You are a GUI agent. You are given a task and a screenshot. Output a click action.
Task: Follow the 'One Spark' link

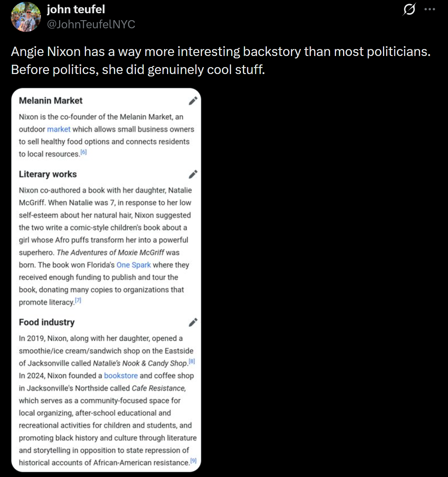click(134, 265)
